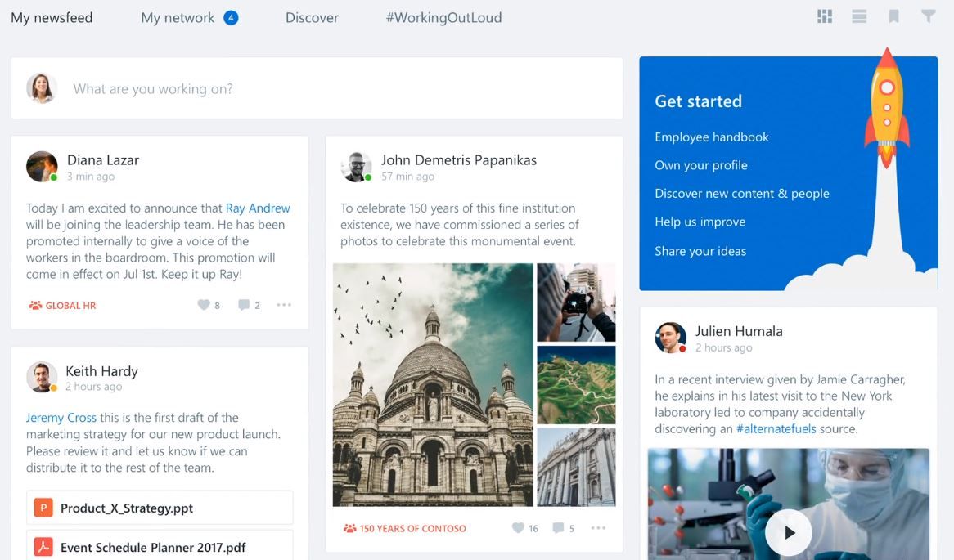The height and width of the screenshot is (560, 954).
Task: Click the 'What are you working on?' field
Action: click(327, 88)
